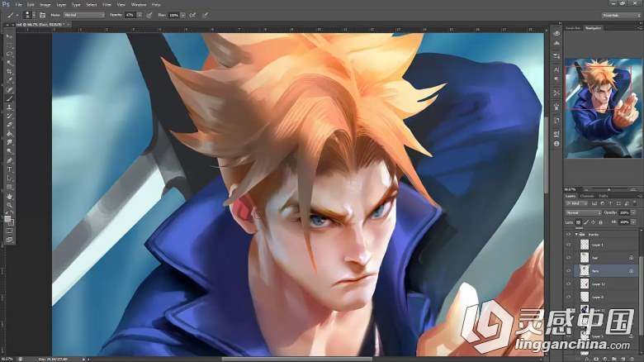The image size is (644, 362).
Task: Collapse the layer group triangle
Action: click(576, 234)
